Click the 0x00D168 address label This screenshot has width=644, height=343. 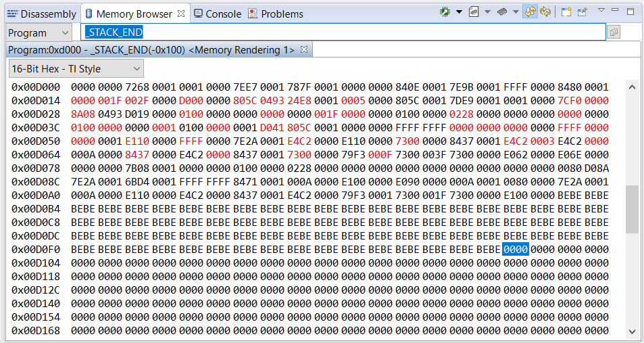coord(36,331)
